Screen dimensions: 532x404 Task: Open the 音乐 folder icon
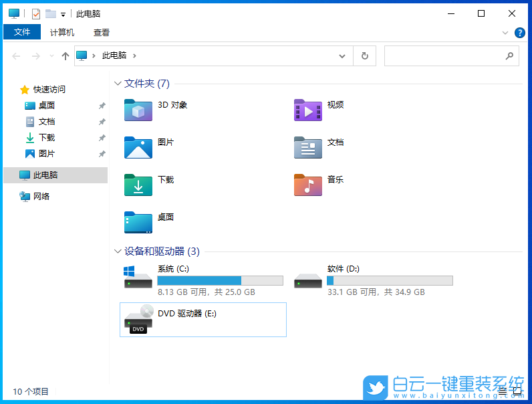(307, 185)
